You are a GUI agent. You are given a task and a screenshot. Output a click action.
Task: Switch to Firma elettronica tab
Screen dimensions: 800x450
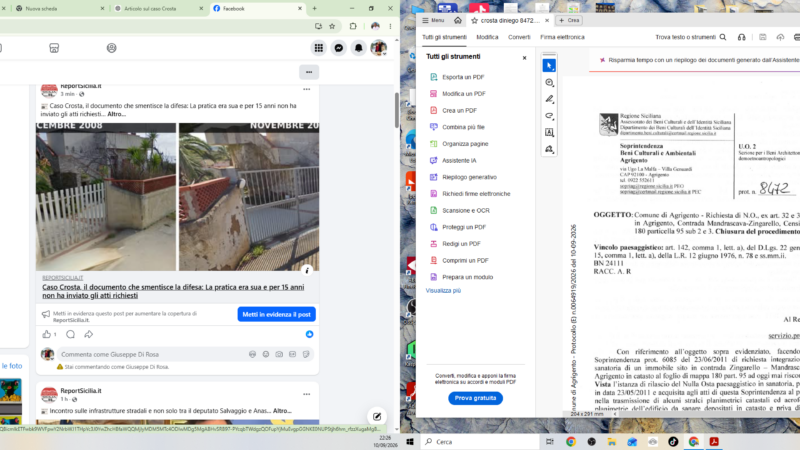[x=562, y=37]
